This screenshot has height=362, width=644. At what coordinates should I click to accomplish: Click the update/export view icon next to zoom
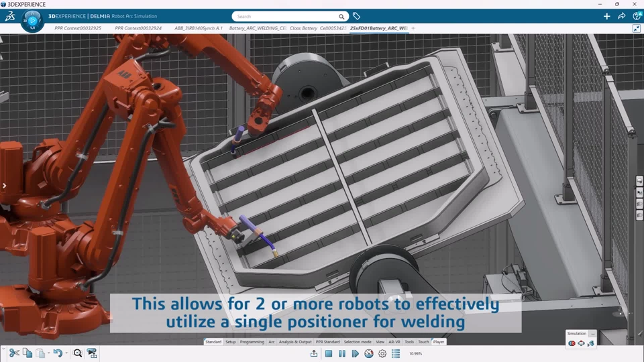pyautogui.click(x=92, y=353)
